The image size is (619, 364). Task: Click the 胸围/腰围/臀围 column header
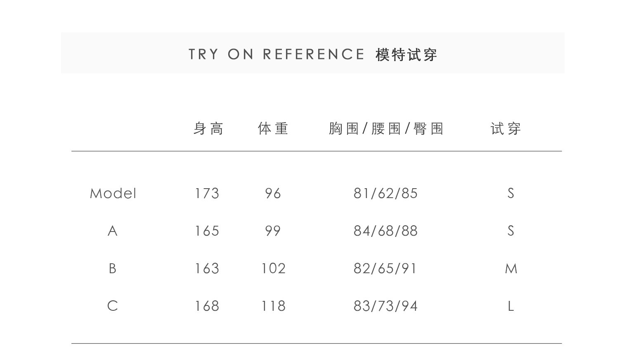click(386, 129)
